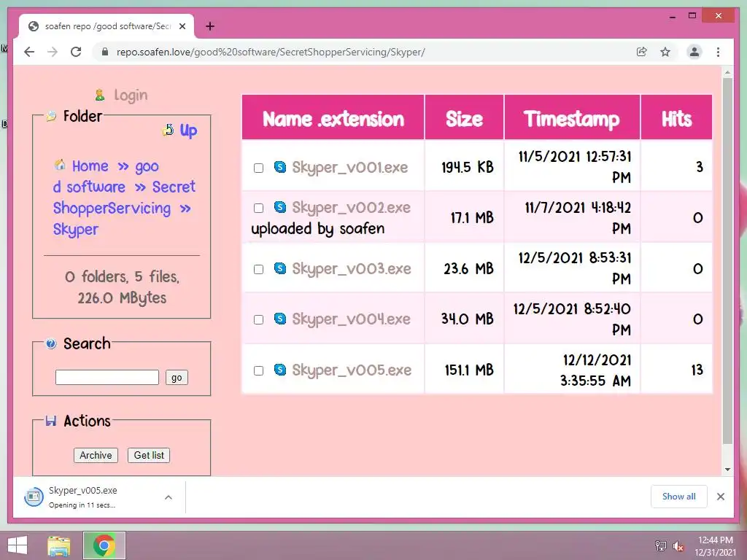Download the Skyper_v004.exe file link
Image resolution: width=747 pixels, height=560 pixels.
click(x=351, y=319)
